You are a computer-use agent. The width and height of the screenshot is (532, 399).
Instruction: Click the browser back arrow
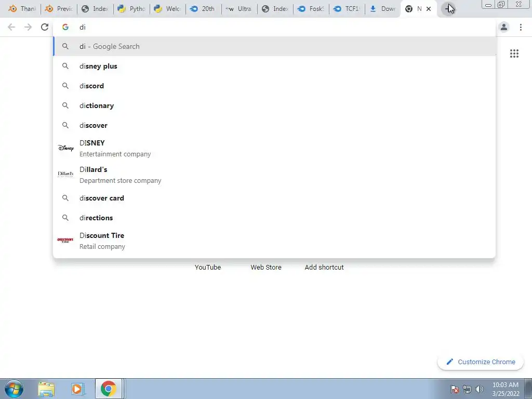(x=11, y=27)
